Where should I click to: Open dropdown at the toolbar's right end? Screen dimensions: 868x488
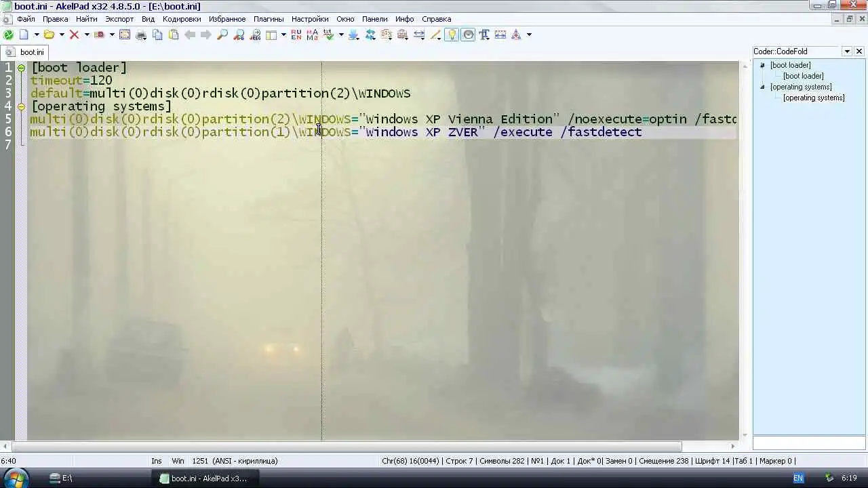point(529,35)
